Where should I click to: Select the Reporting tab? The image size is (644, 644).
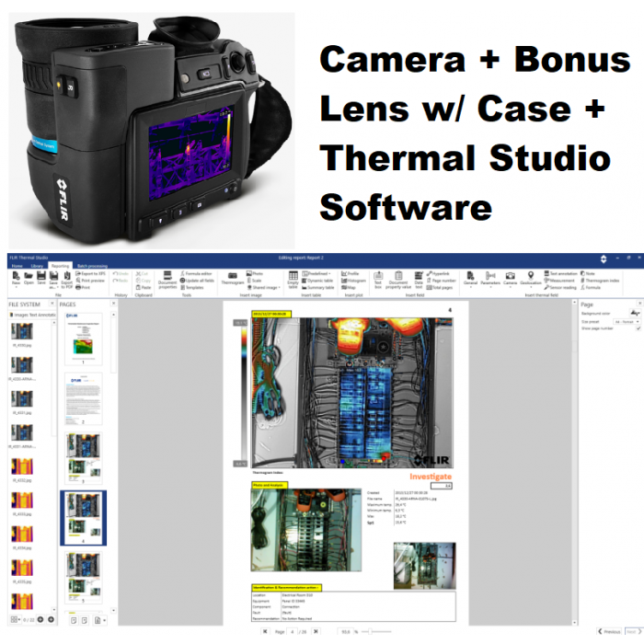coord(60,266)
